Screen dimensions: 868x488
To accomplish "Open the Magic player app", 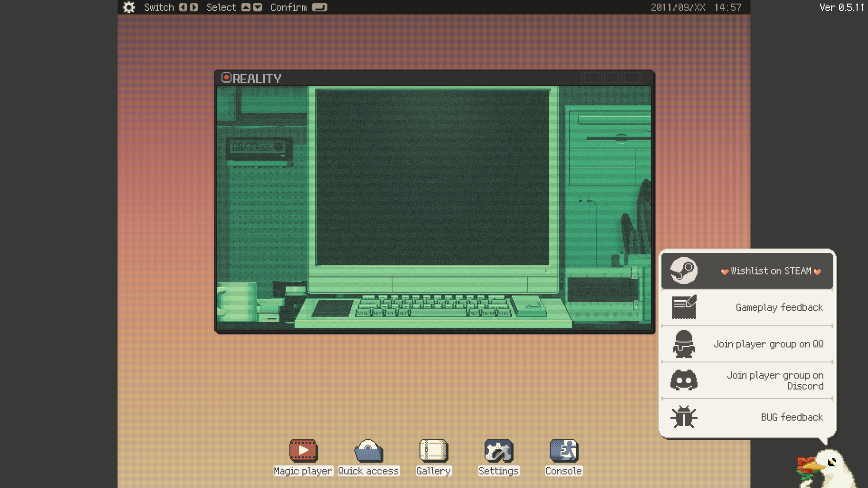I will [303, 451].
